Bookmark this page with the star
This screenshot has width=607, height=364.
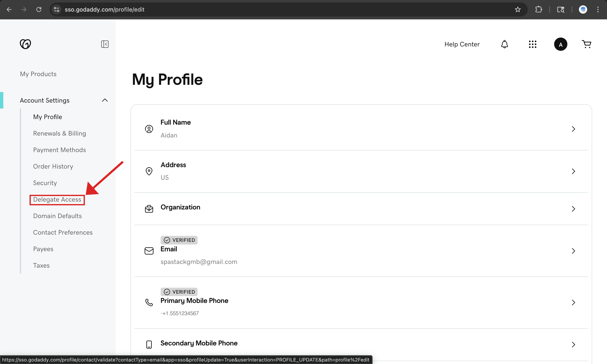518,9
